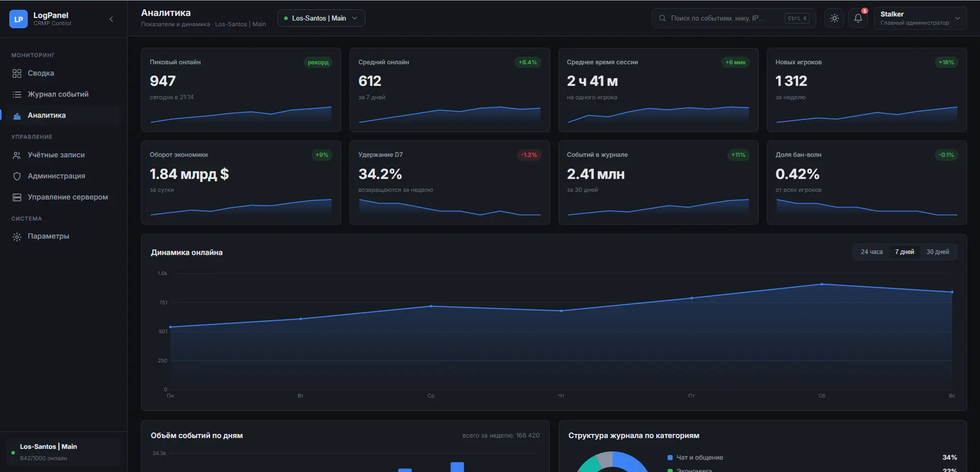Click the Ctrl K shortcut badge
The image size is (980, 472).
coord(797,19)
